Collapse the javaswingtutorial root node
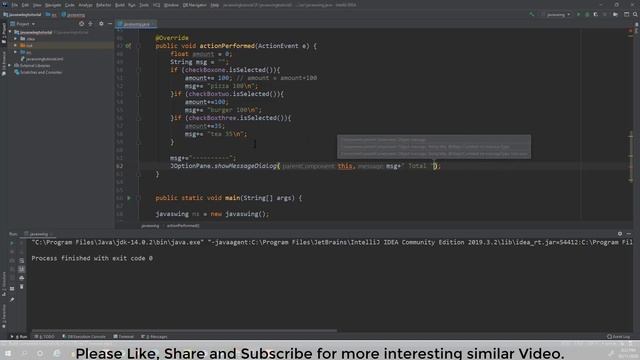640x360 pixels. [x=10, y=32]
